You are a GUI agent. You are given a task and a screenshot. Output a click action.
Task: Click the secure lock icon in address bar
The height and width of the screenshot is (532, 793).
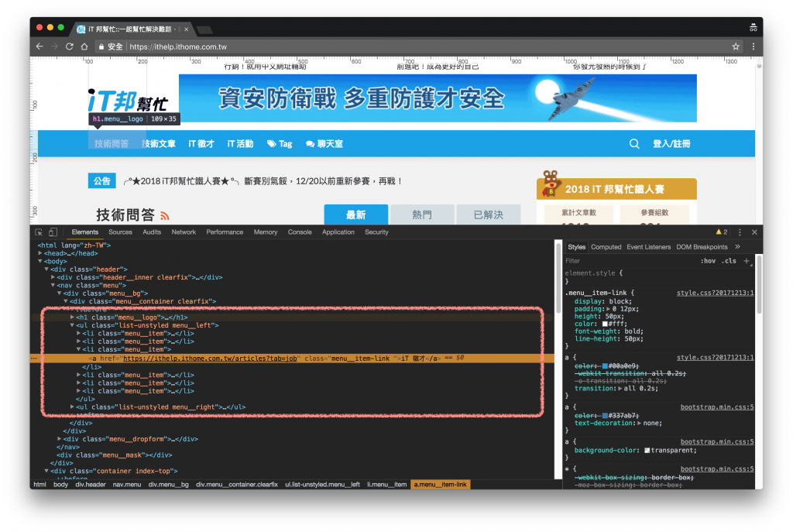[101, 46]
